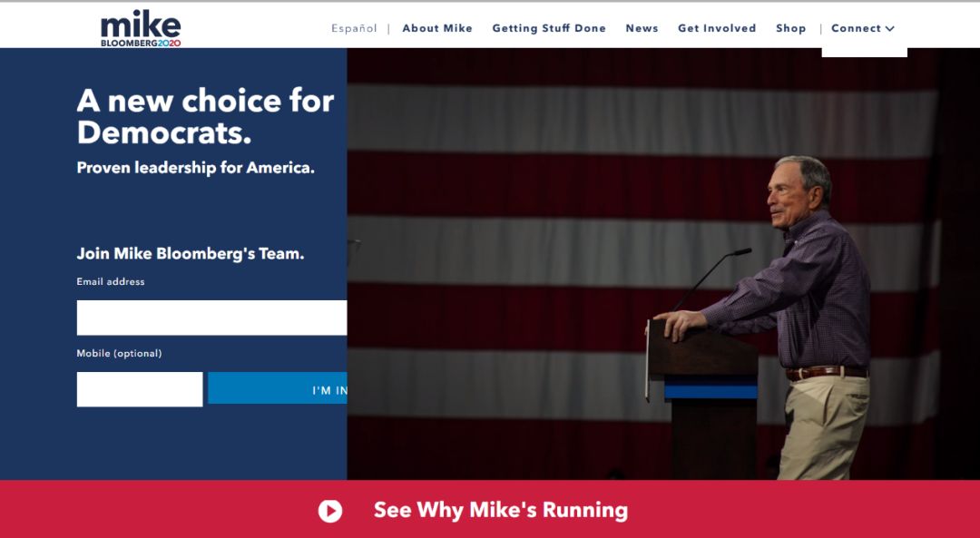980x538 pixels.
Task: Click the 'Join Mike Bloomberg's Team' heading
Action: tap(190, 254)
